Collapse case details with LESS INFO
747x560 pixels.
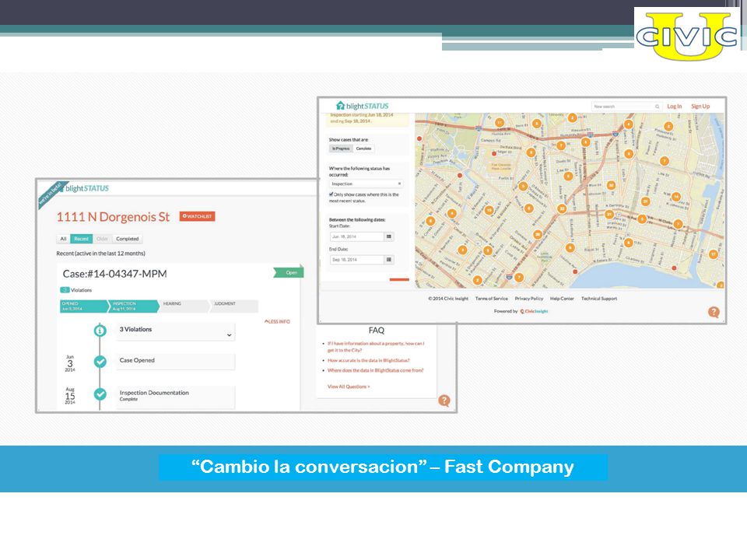[277, 322]
